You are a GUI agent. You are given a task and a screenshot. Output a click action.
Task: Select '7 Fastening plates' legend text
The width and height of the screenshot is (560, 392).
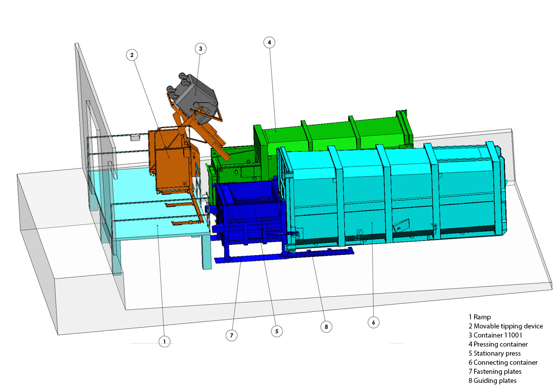click(495, 371)
